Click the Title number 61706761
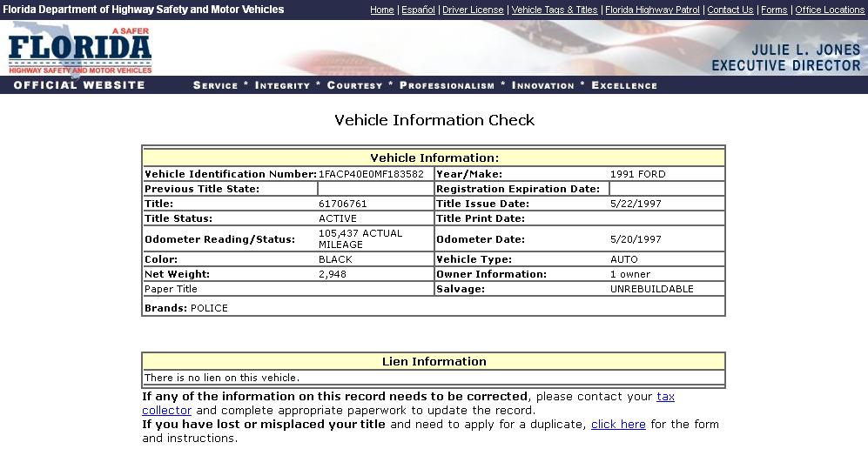868x449 pixels. (343, 204)
